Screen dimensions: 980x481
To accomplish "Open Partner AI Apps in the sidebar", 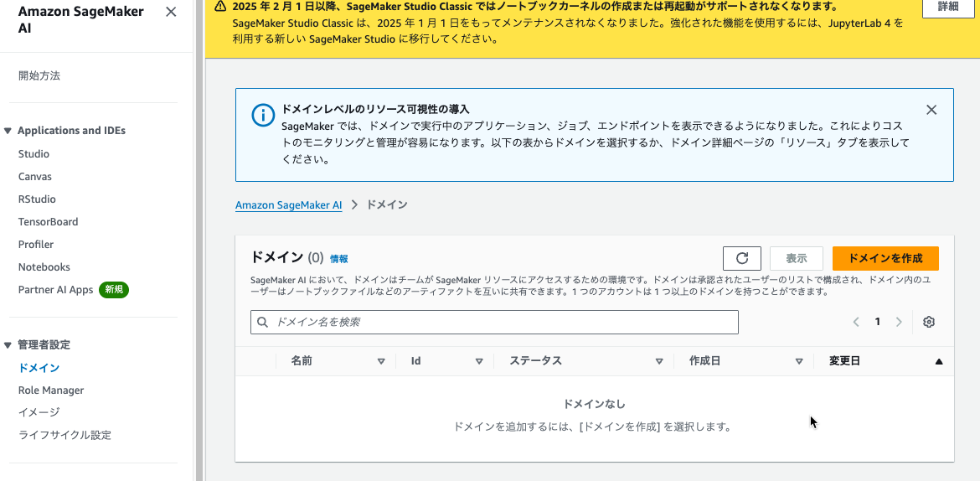I will pos(55,290).
